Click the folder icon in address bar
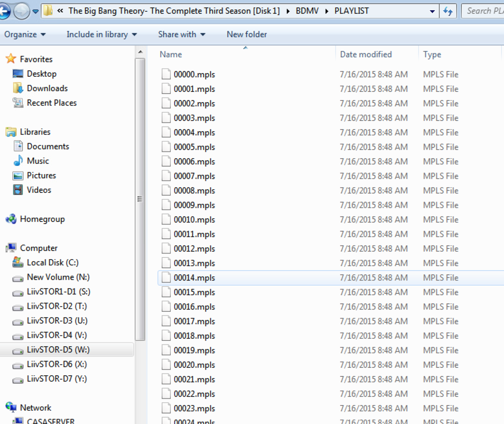 (48, 11)
